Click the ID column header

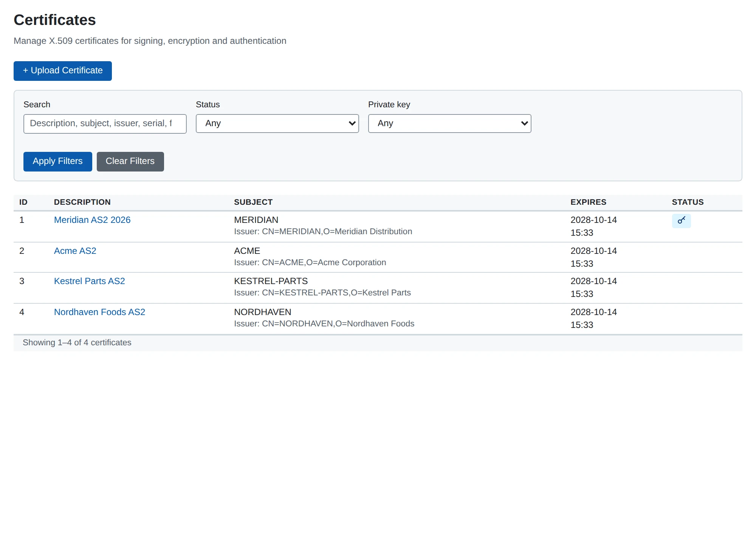coord(23,202)
